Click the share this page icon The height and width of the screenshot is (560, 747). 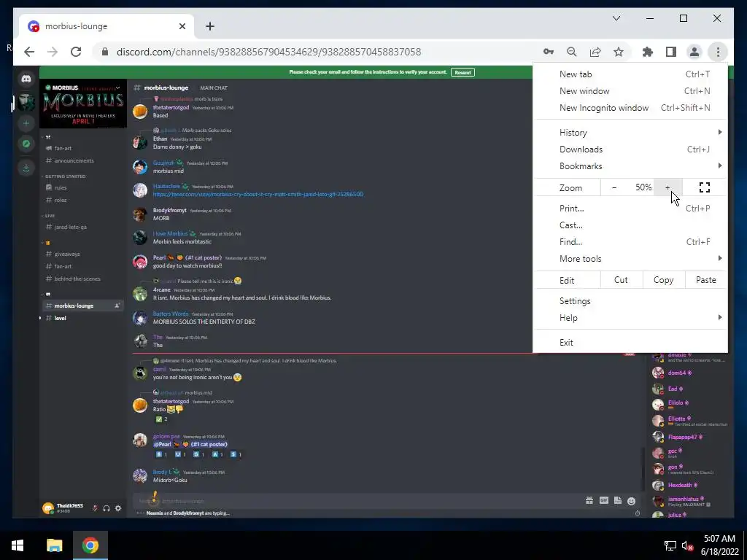pos(595,52)
